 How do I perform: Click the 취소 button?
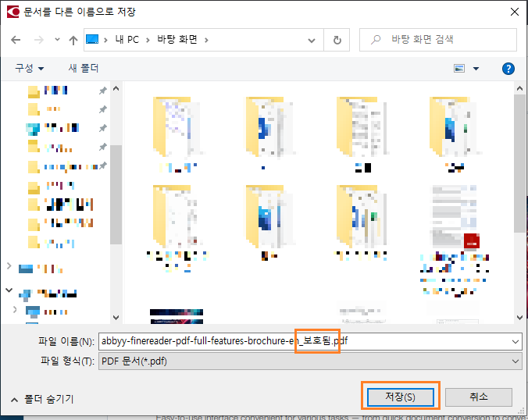pos(479,397)
